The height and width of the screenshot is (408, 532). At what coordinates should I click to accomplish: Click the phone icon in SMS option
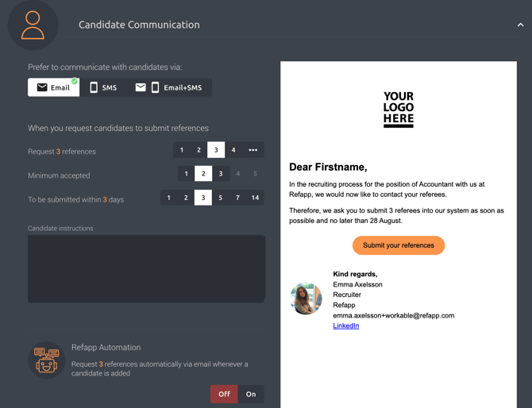[x=94, y=87]
